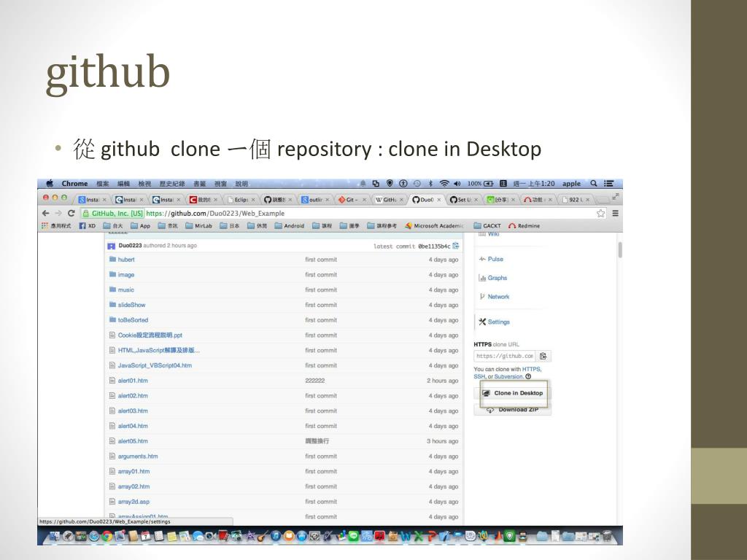Copy latest commit hash with clipboard icon
This screenshot has width=747, height=560.
pyautogui.click(x=456, y=246)
